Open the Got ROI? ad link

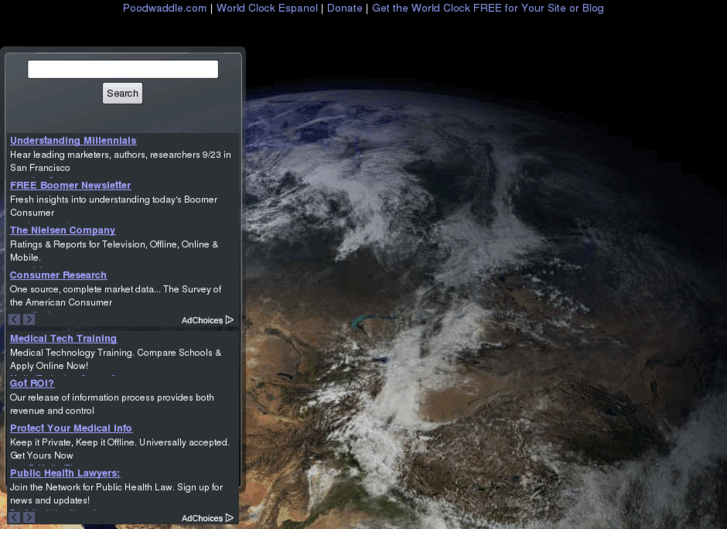[32, 384]
